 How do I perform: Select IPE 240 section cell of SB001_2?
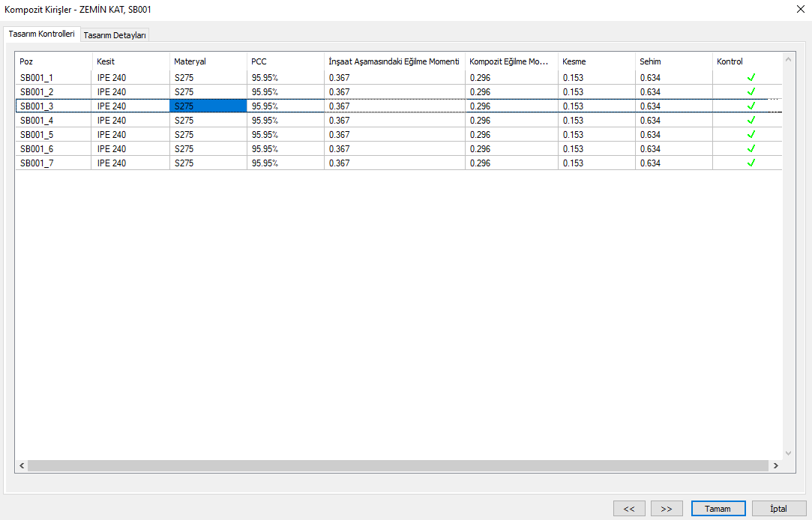coord(130,92)
